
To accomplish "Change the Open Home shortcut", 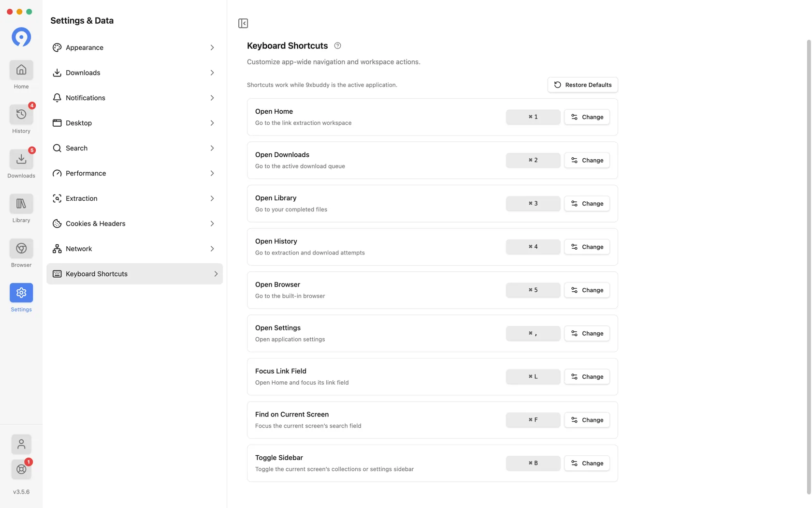I will click(x=587, y=117).
